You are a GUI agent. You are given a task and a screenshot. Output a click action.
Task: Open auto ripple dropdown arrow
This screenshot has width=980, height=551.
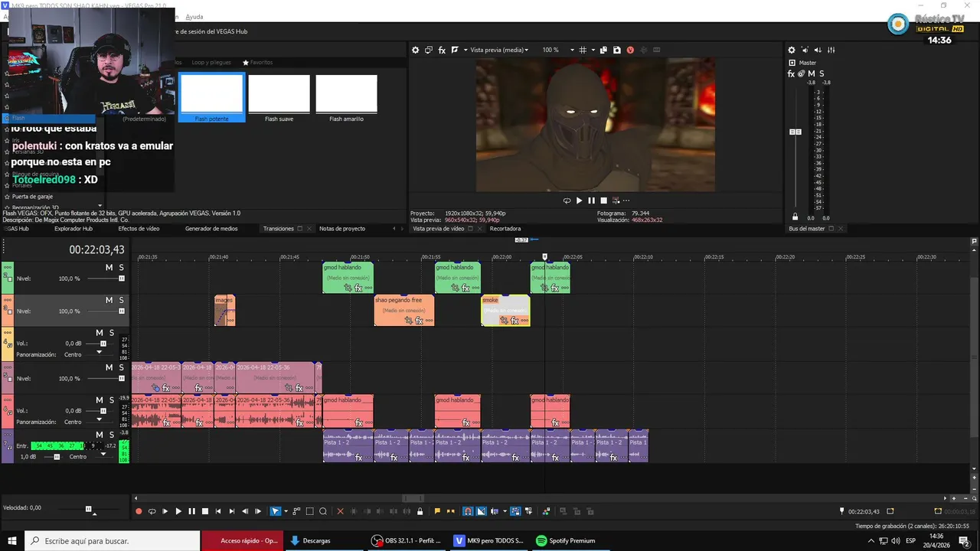click(x=505, y=511)
